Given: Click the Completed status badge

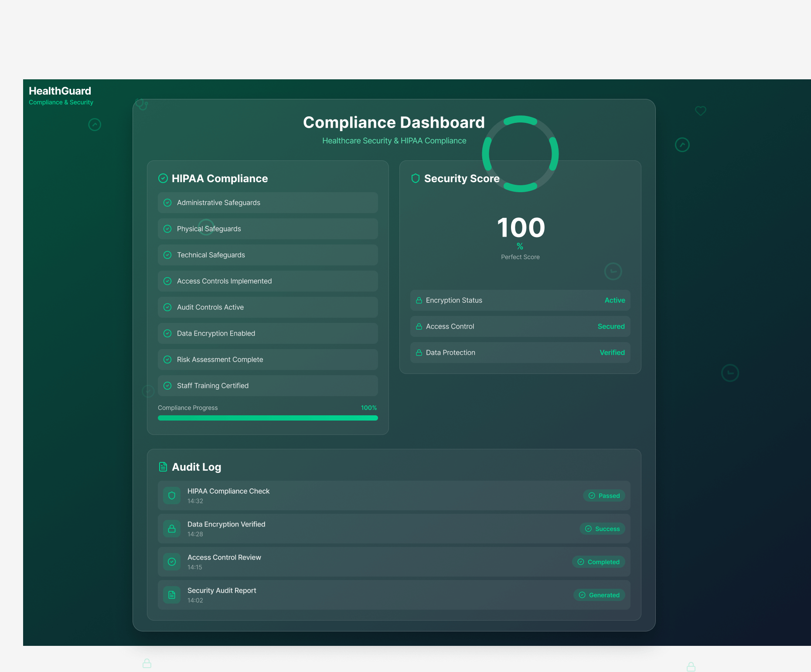Looking at the screenshot, I should click(x=598, y=562).
